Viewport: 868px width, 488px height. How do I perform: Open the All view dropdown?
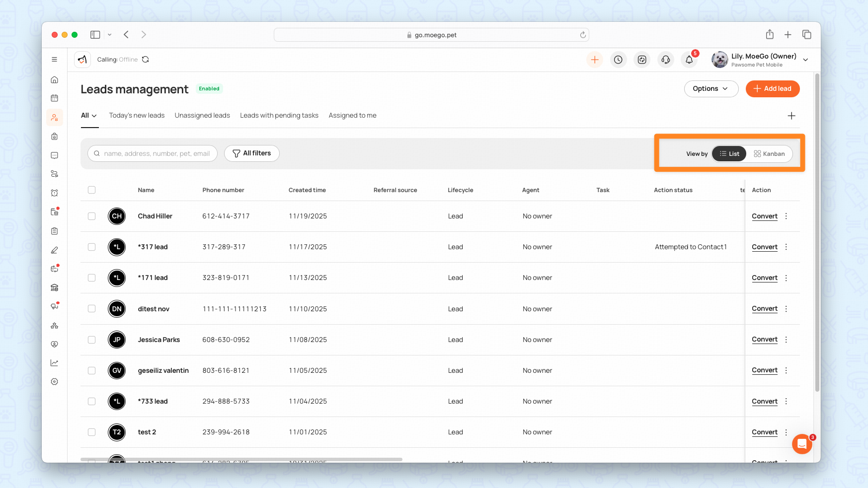pos(89,116)
